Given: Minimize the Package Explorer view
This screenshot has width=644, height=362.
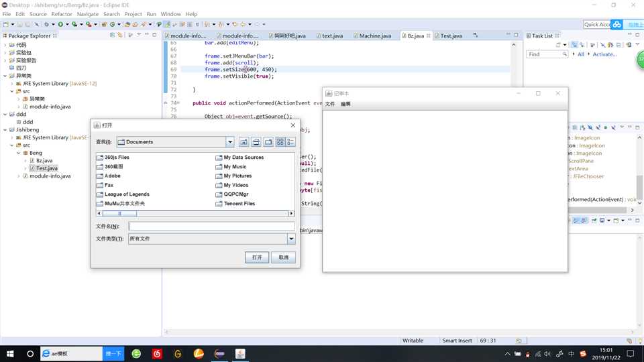Looking at the screenshot, I should [x=147, y=35].
